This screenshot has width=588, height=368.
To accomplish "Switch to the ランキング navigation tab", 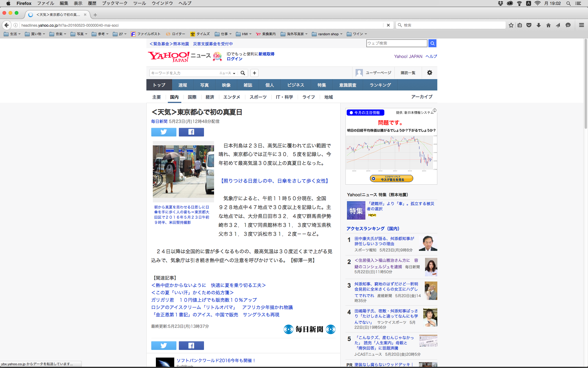I will point(380,85).
